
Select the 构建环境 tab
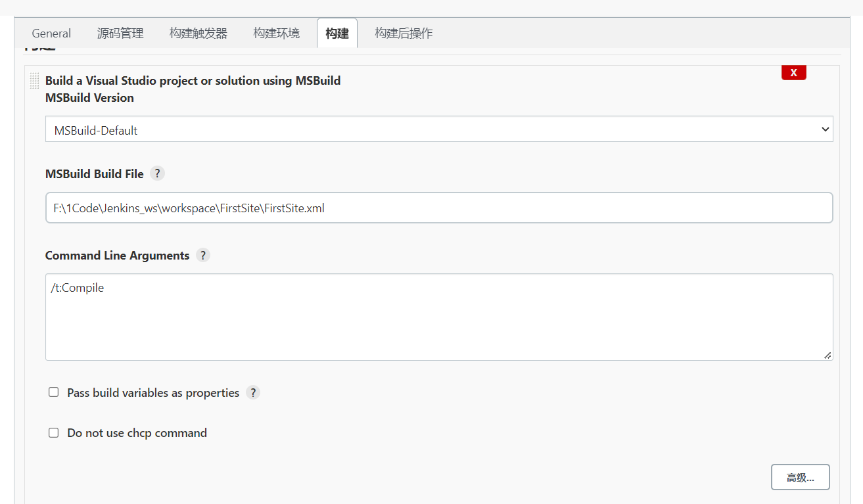pyautogui.click(x=276, y=34)
